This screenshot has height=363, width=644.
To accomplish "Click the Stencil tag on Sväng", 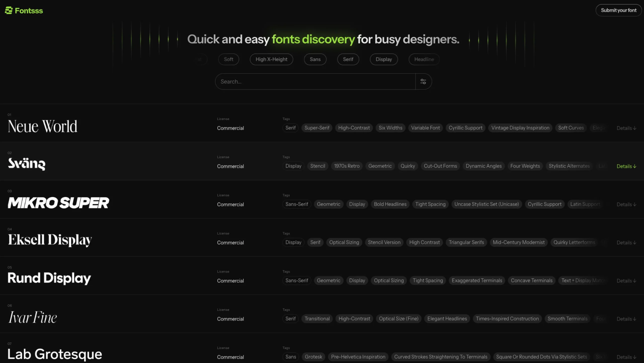I will point(317,166).
